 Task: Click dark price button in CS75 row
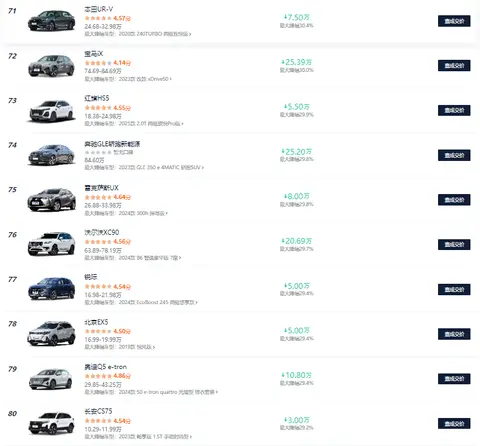[454, 424]
